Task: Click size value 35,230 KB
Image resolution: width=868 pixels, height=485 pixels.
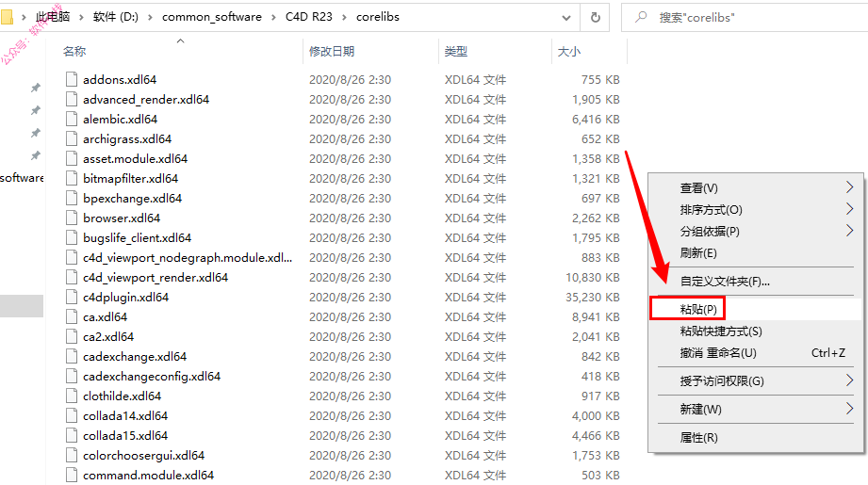Action: pyautogui.click(x=592, y=297)
